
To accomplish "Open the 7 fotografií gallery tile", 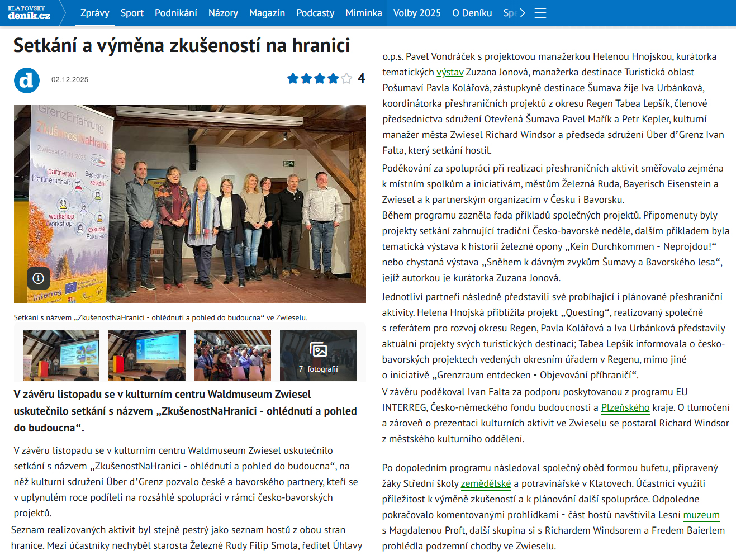I will [x=318, y=355].
